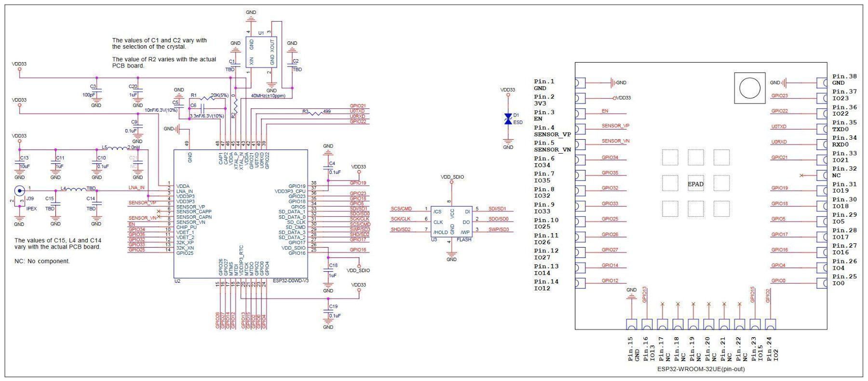Viewport: 868px width, 381px height.
Task: Click the C2 TBD capacitor symbol
Action: 293,65
